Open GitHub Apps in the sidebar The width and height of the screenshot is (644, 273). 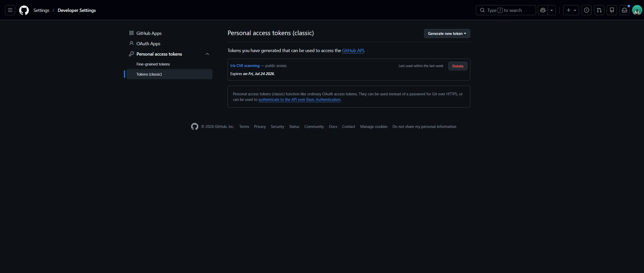coord(169,33)
